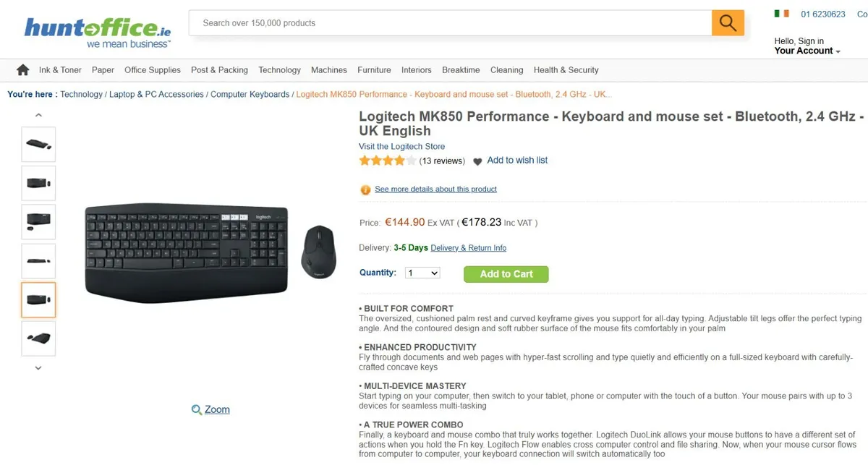
Task: Click the Add to Cart button
Action: click(x=506, y=274)
